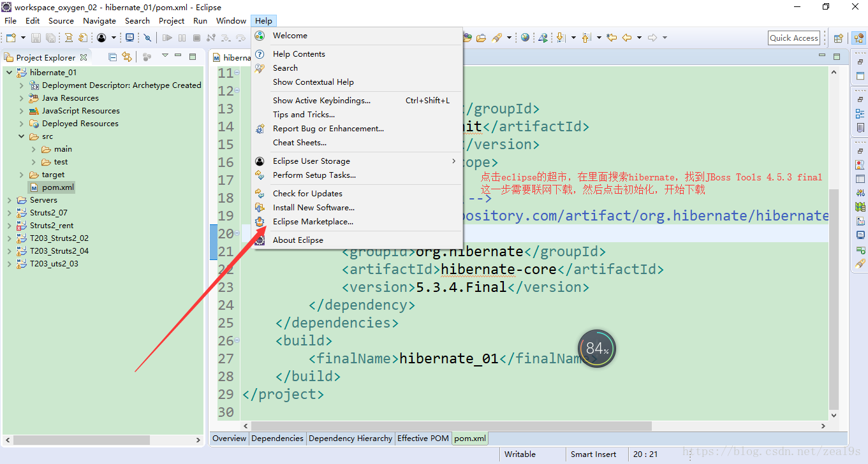The height and width of the screenshot is (464, 868).
Task: Click the Suspend debug toolbar icon
Action: click(182, 38)
